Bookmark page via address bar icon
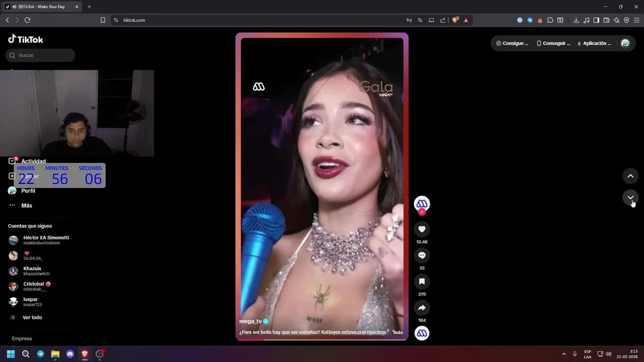Screen dimensions: 644x362 point(103,20)
